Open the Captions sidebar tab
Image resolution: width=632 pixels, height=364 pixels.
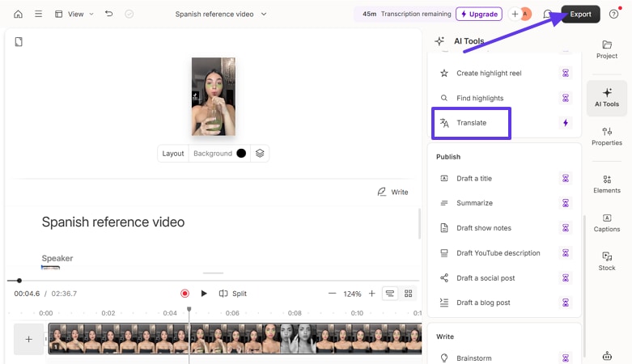[607, 223]
